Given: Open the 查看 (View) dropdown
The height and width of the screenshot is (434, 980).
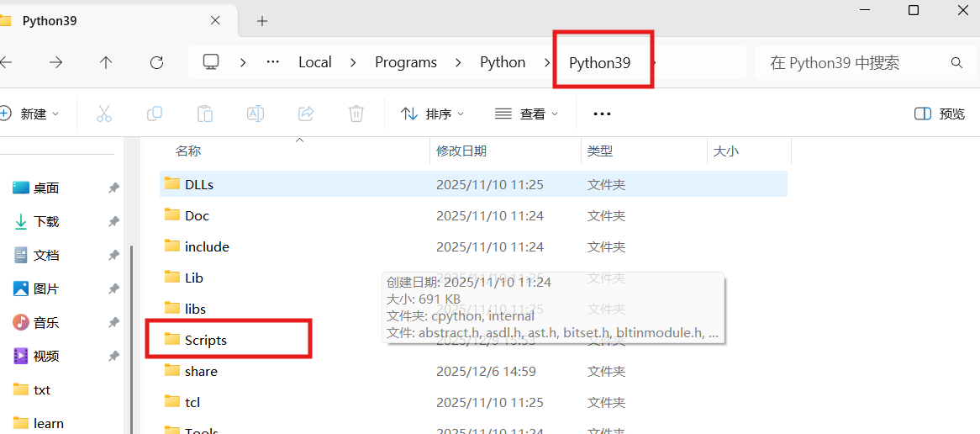Looking at the screenshot, I should click(x=526, y=114).
